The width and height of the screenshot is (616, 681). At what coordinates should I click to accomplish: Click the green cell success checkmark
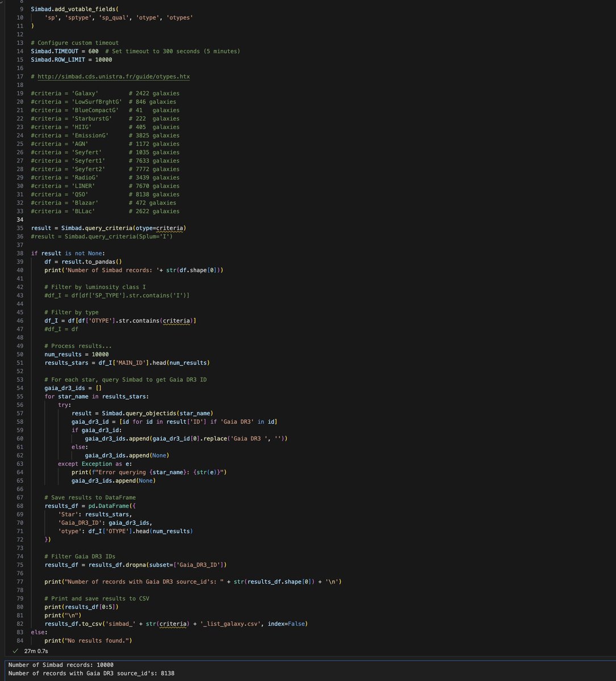coord(15,651)
